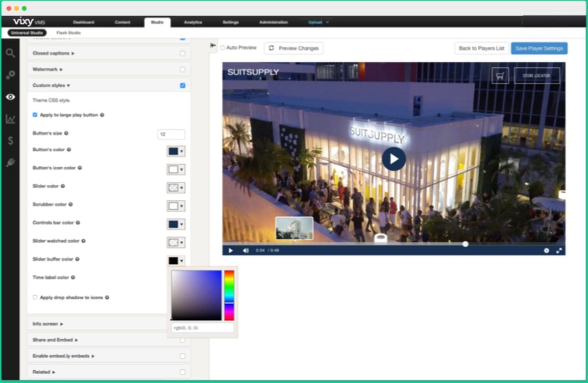The image size is (588, 383).
Task: Open the plug plugins sidebar icon
Action: click(x=10, y=163)
